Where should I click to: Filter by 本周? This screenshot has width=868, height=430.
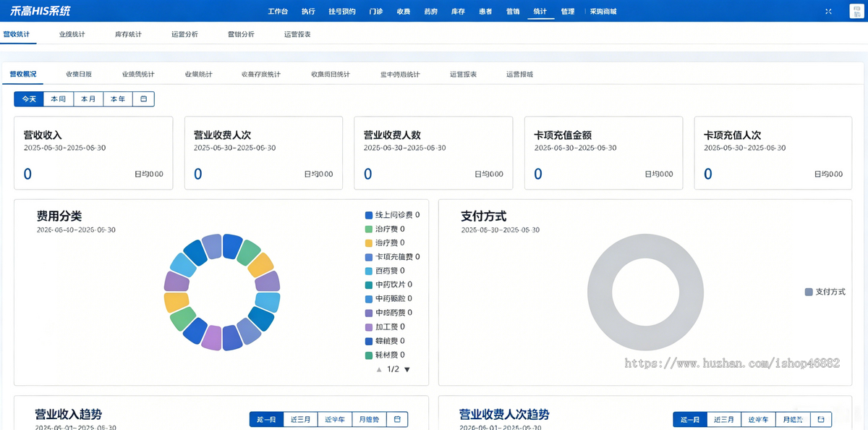[59, 99]
